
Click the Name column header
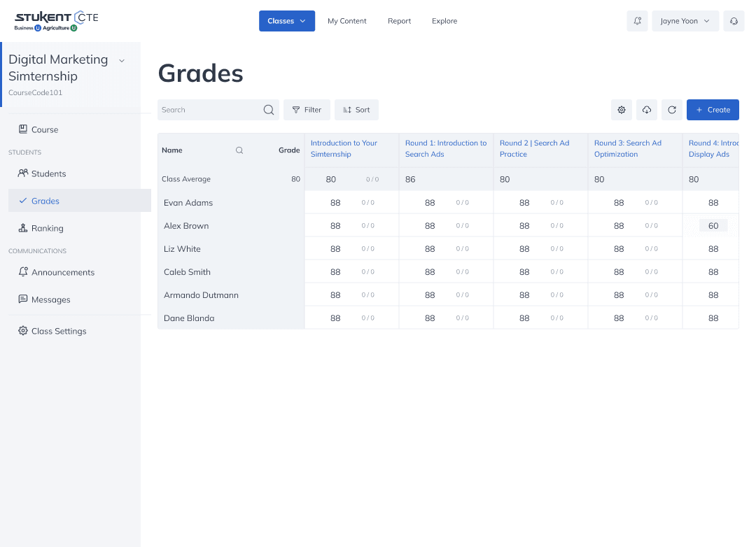pyautogui.click(x=172, y=150)
